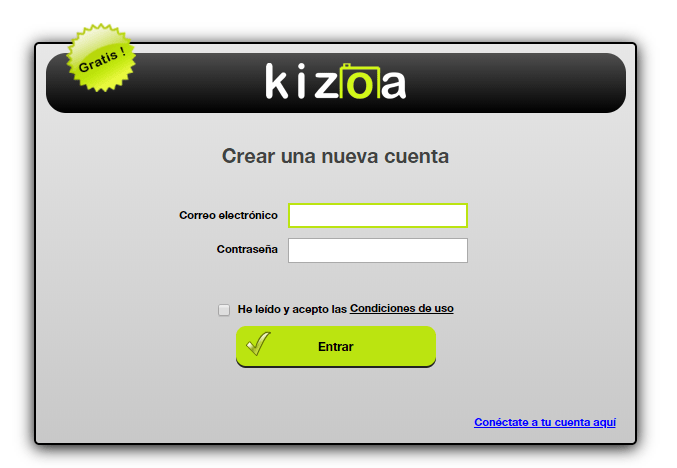Click the Contraseña label

pyautogui.click(x=247, y=249)
